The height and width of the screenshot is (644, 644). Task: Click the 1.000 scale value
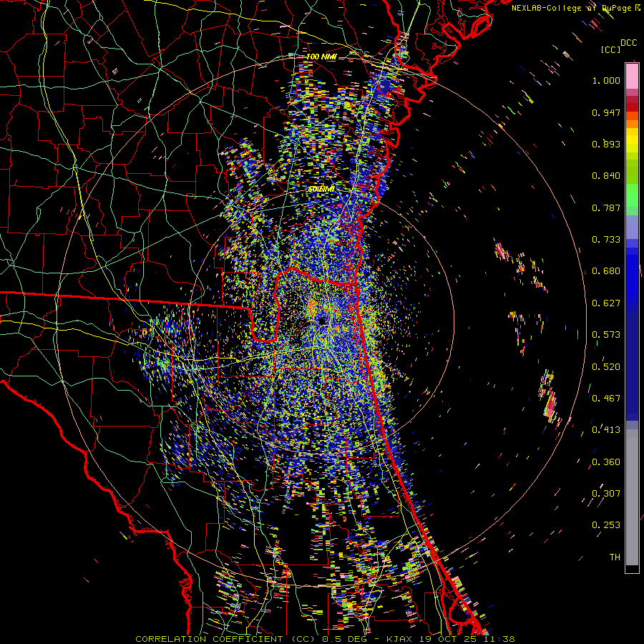pyautogui.click(x=606, y=80)
